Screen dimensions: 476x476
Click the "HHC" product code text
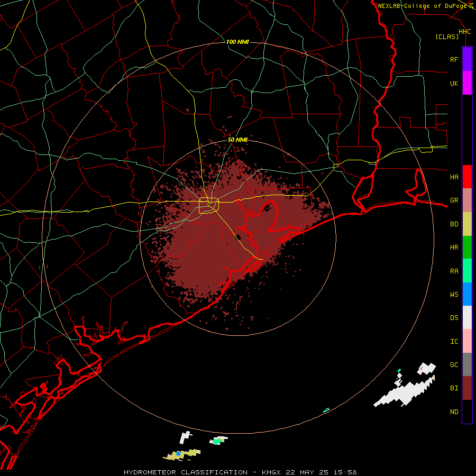pos(464,32)
